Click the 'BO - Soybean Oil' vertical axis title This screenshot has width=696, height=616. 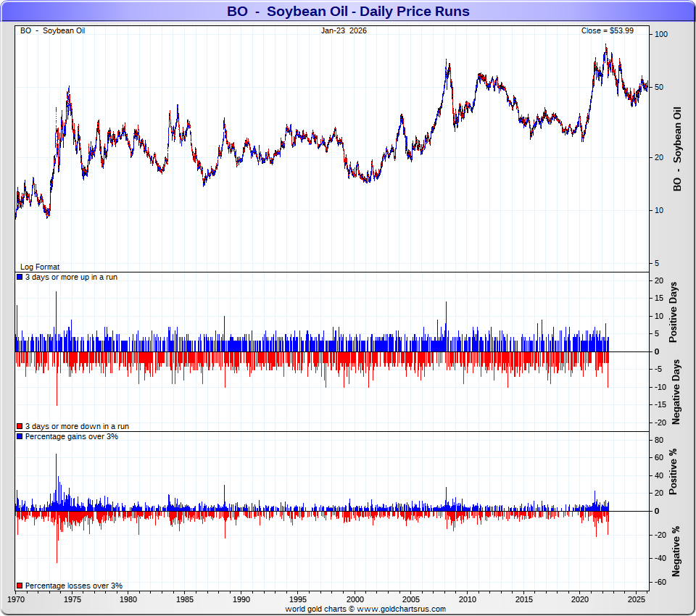point(677,149)
